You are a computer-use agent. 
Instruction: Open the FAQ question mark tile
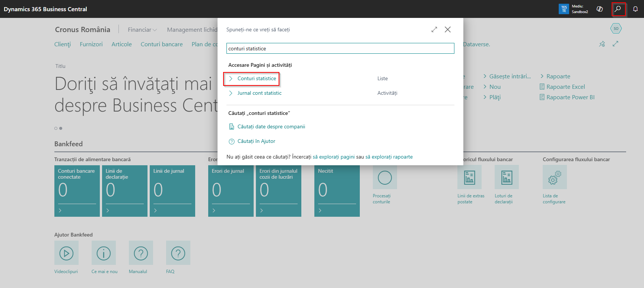[178, 253]
